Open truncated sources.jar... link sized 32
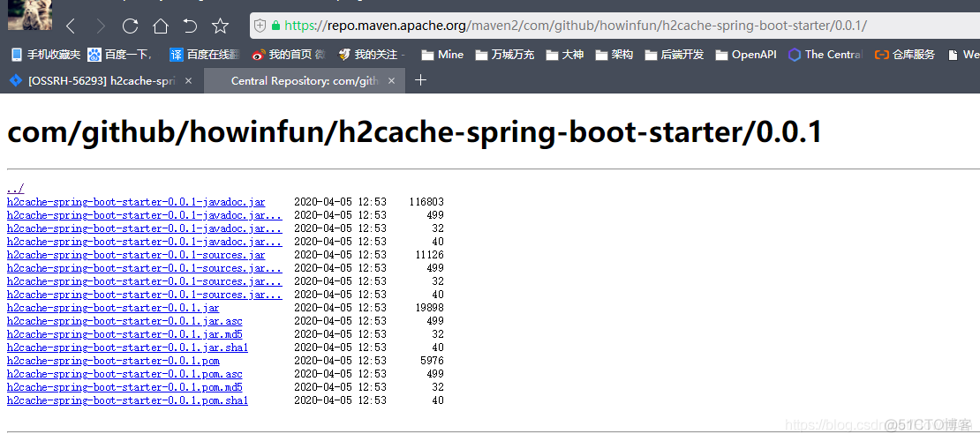 145,281
